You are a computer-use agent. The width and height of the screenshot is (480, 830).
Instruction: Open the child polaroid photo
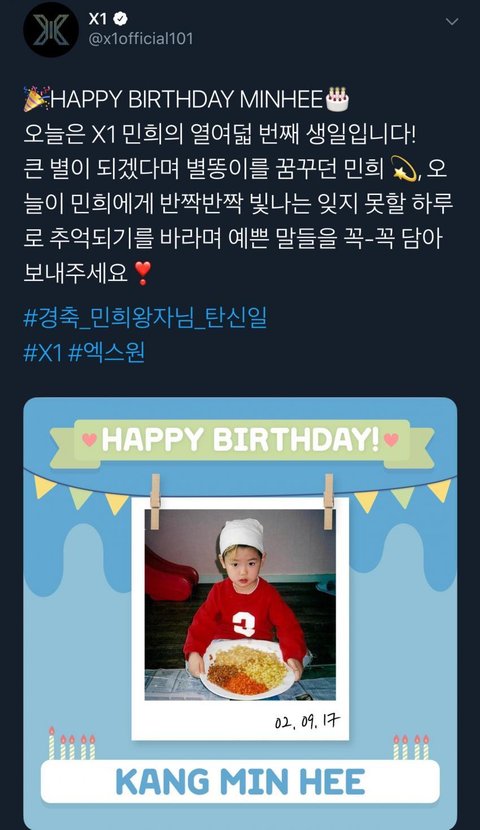point(240,605)
